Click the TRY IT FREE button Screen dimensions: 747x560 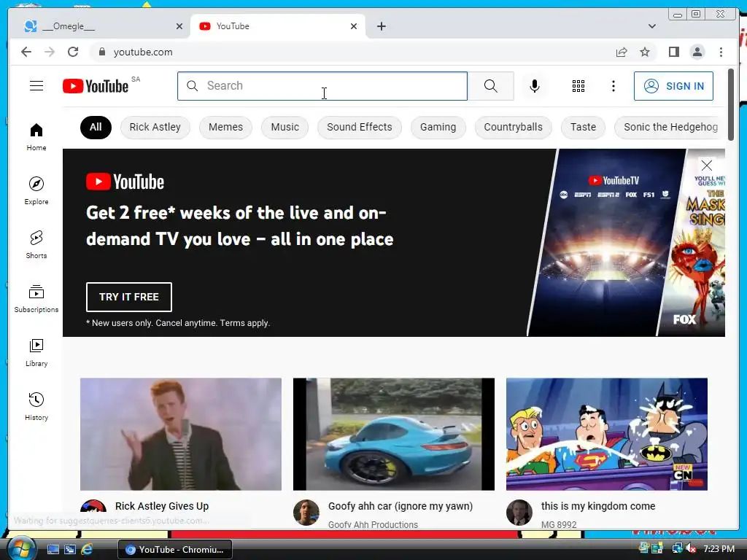point(128,297)
